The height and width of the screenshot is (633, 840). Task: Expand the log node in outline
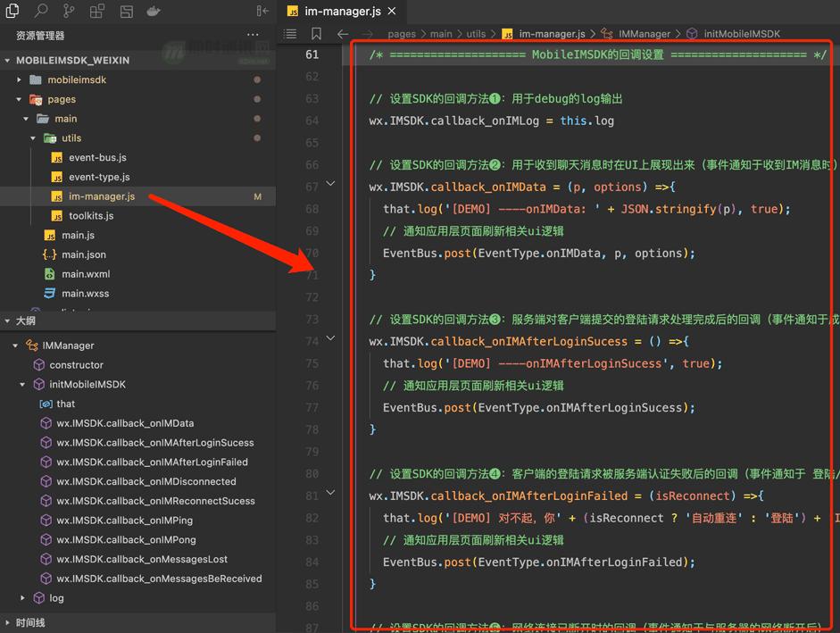(23, 598)
